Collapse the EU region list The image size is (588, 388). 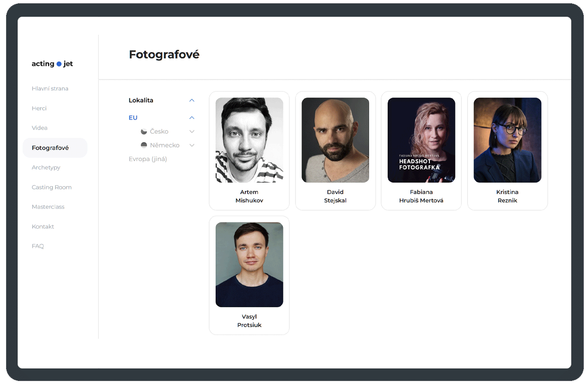tap(192, 118)
